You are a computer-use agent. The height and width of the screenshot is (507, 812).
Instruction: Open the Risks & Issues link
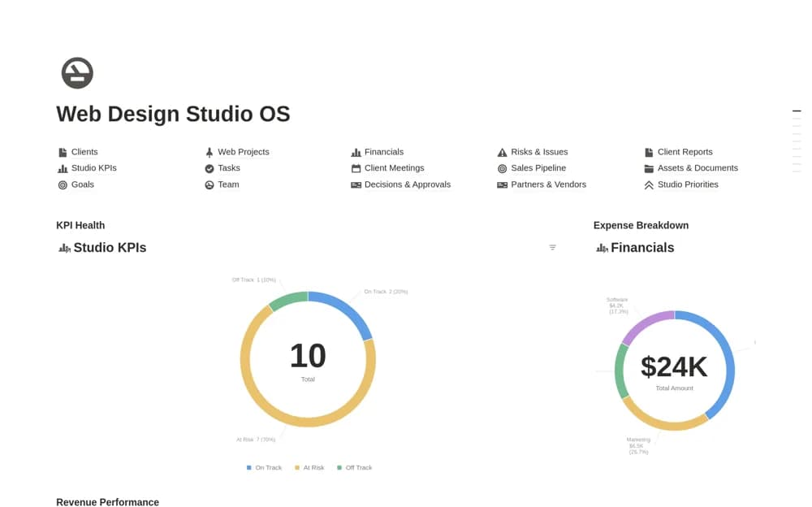click(x=539, y=152)
